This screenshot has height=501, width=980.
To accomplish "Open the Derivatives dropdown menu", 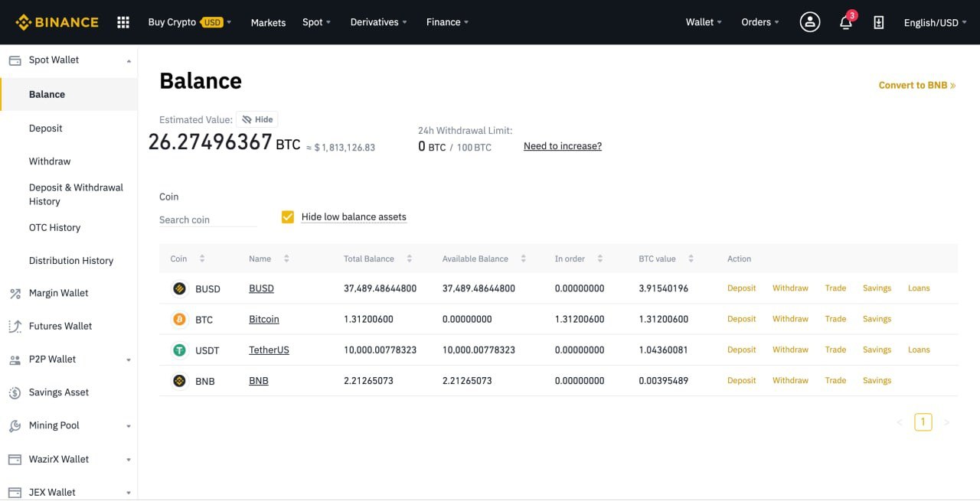I will [379, 22].
